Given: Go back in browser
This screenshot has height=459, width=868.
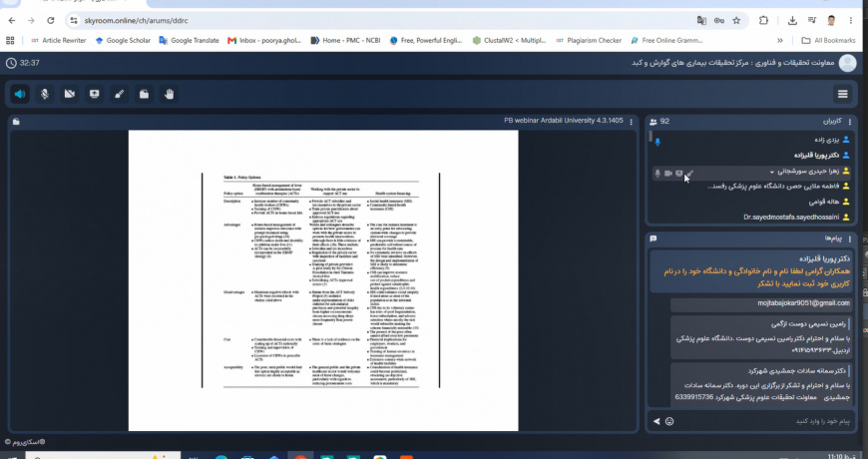Looking at the screenshot, I should tap(12, 21).
